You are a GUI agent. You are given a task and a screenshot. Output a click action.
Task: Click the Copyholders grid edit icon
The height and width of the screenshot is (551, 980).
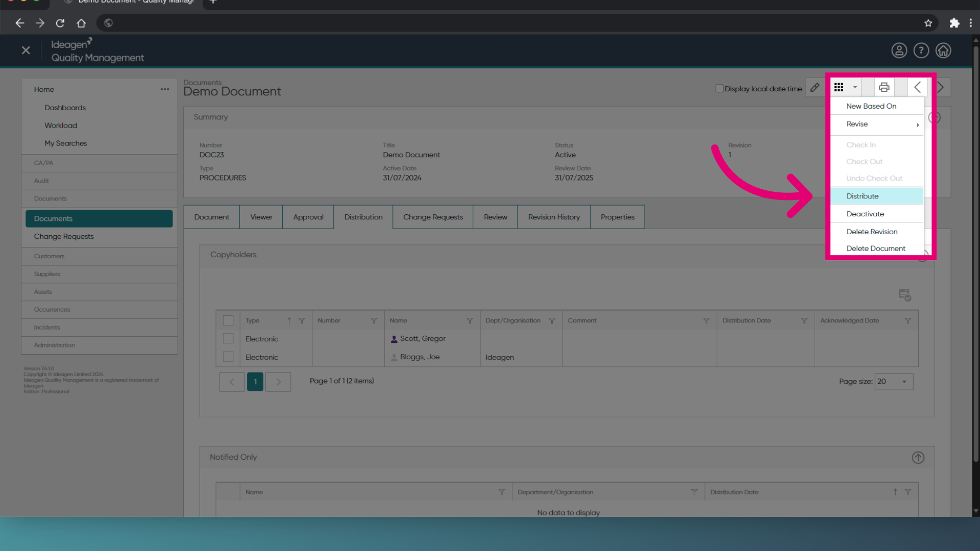click(x=905, y=295)
